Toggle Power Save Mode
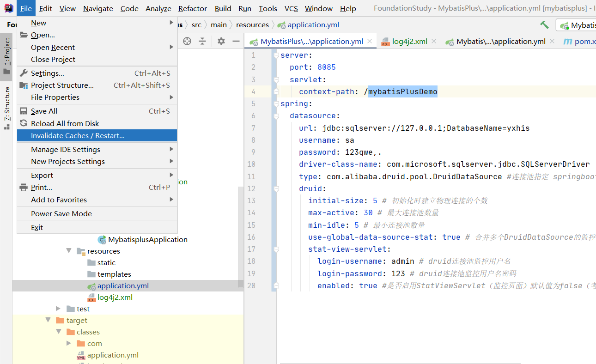The image size is (596, 364). [x=97, y=213]
